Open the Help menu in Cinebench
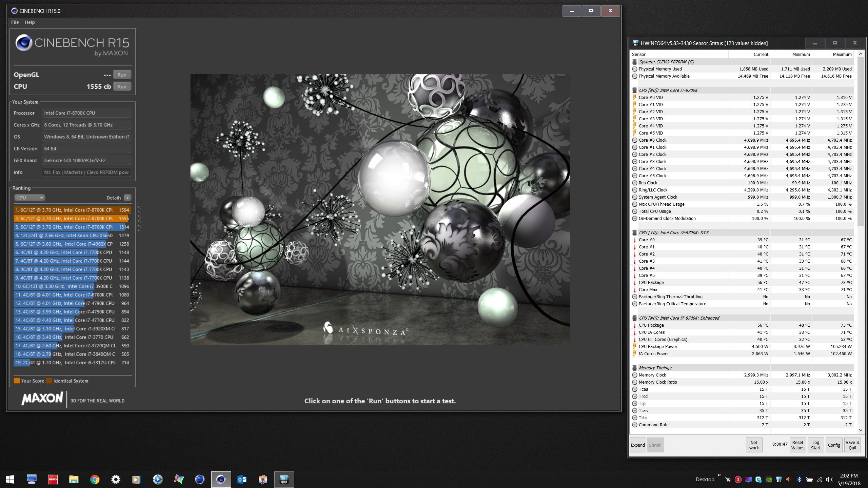Screen dimensions: 868x488 point(29,22)
